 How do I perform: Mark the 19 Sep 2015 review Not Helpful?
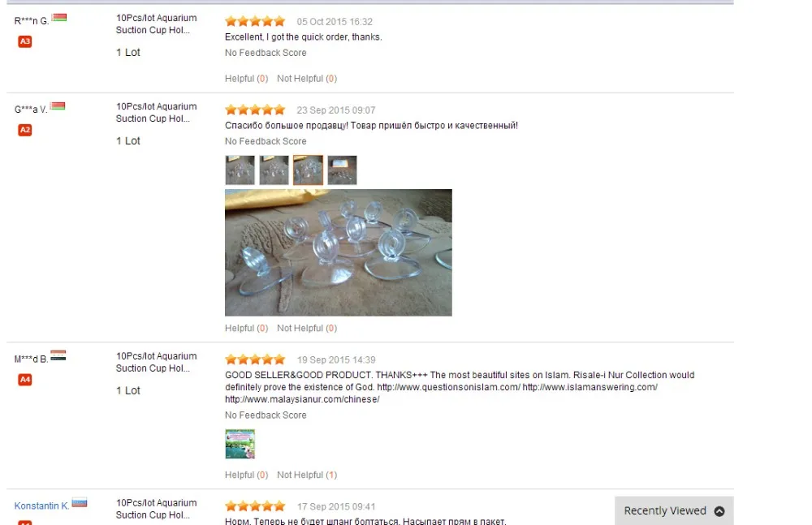[x=307, y=475]
